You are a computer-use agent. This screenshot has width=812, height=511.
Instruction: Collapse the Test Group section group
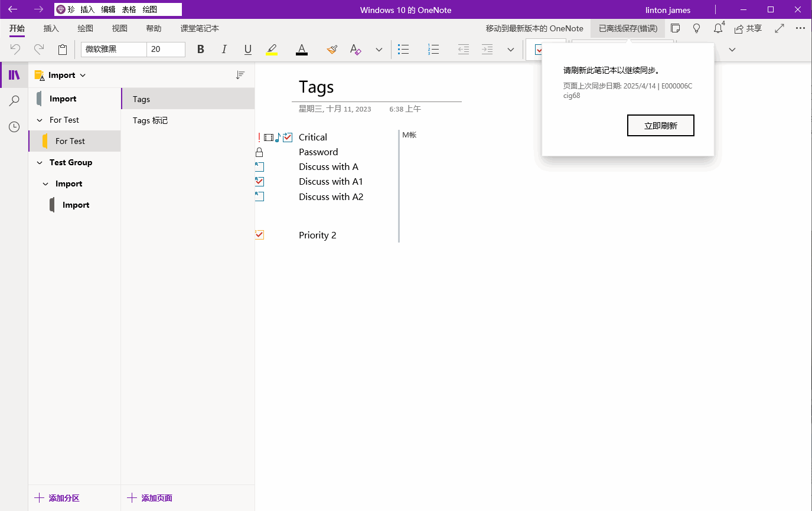tap(40, 163)
